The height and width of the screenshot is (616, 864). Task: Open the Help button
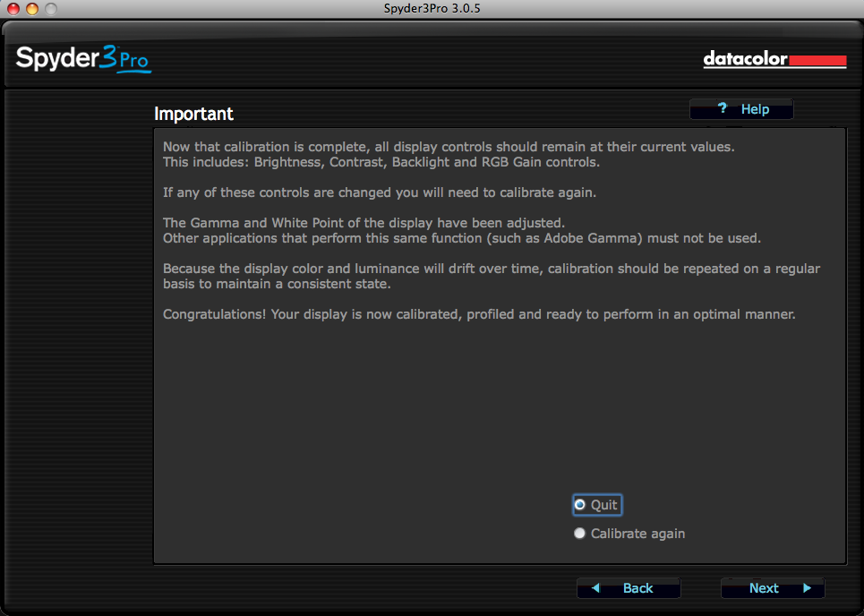pos(741,109)
